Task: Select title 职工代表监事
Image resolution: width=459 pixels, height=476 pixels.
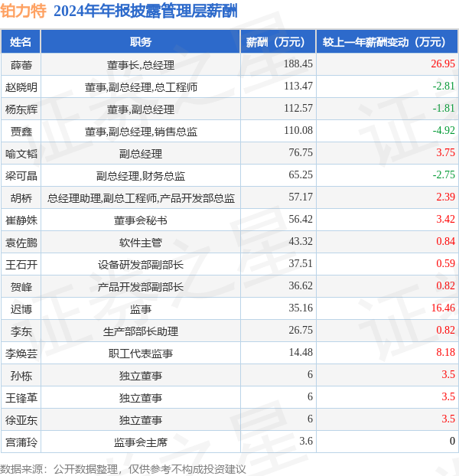Action: click(x=141, y=354)
